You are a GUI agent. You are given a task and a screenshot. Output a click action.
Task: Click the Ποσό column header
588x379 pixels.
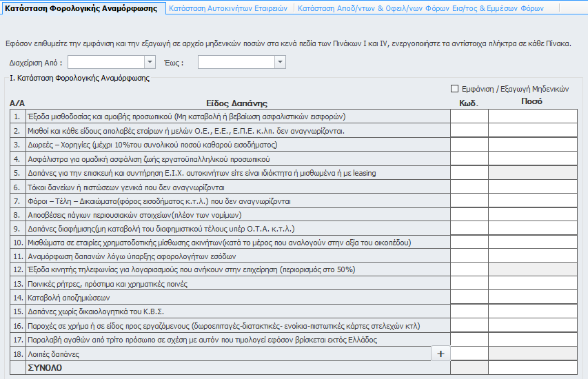click(x=531, y=101)
